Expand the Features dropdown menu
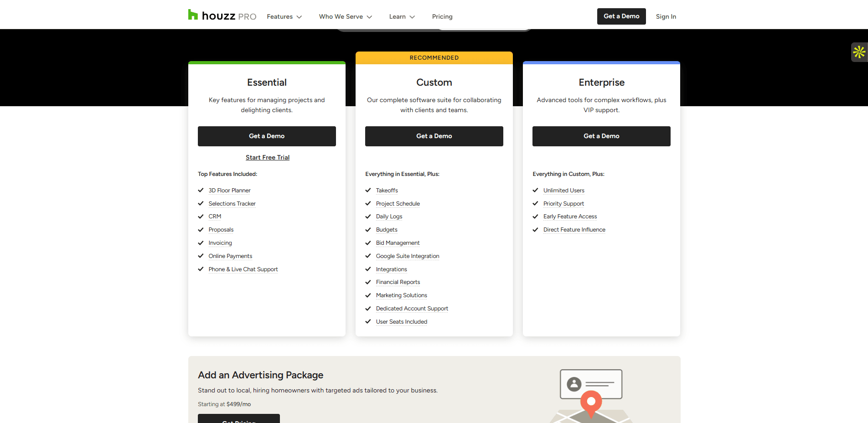This screenshot has height=423, width=868. pyautogui.click(x=284, y=16)
